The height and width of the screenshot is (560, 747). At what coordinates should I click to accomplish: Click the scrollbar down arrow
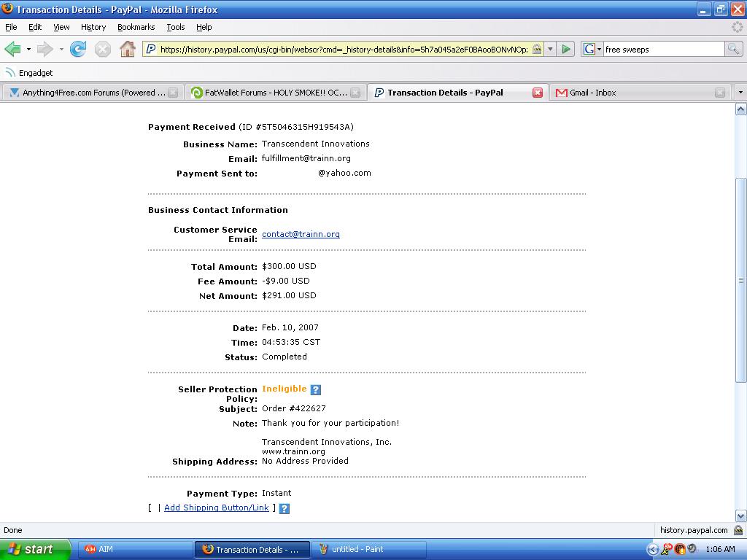[x=741, y=516]
